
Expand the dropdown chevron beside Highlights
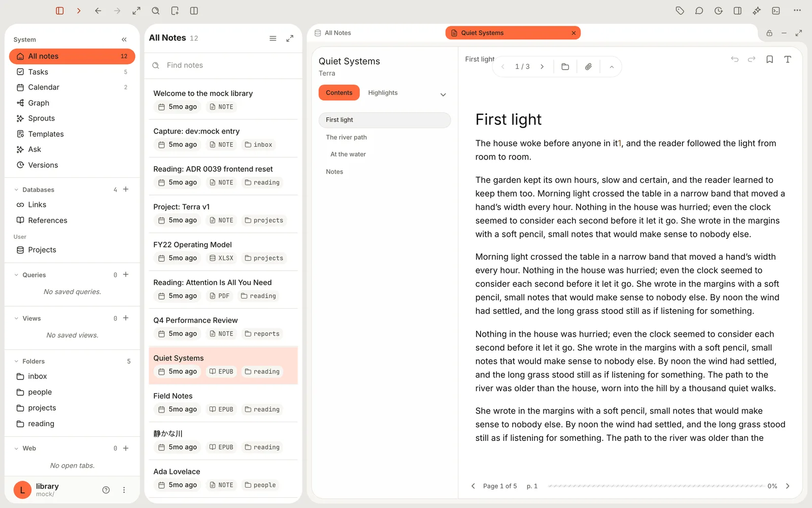click(443, 94)
